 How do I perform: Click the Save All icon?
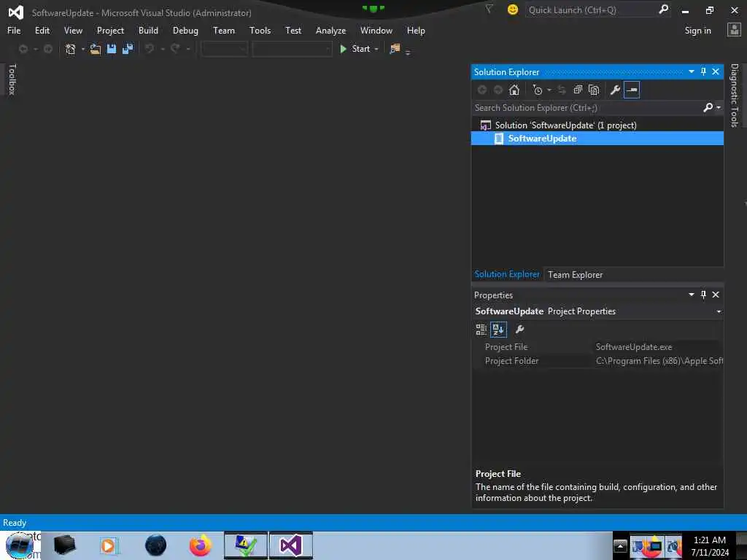click(128, 49)
